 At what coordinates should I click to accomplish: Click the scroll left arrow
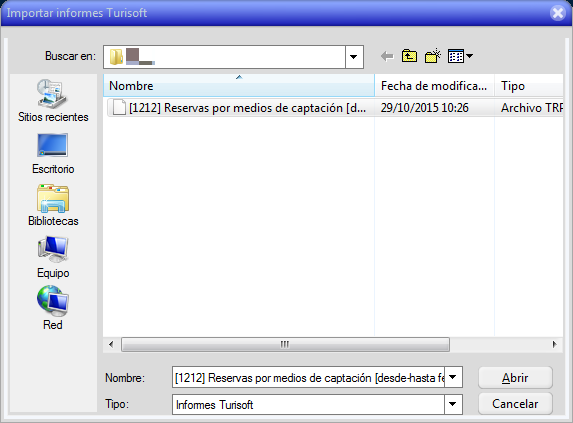tap(111, 344)
